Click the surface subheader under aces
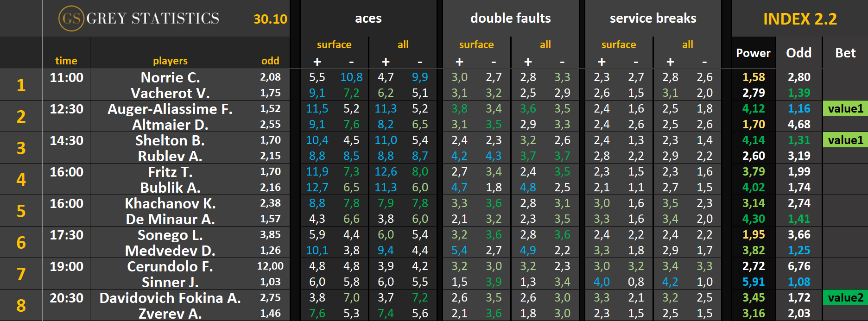868x321 pixels. pyautogui.click(x=334, y=45)
